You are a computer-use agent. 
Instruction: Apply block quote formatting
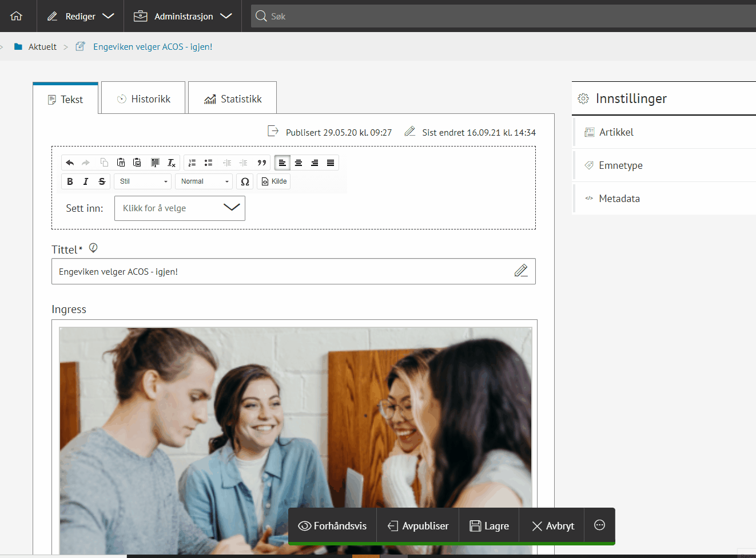(x=262, y=163)
